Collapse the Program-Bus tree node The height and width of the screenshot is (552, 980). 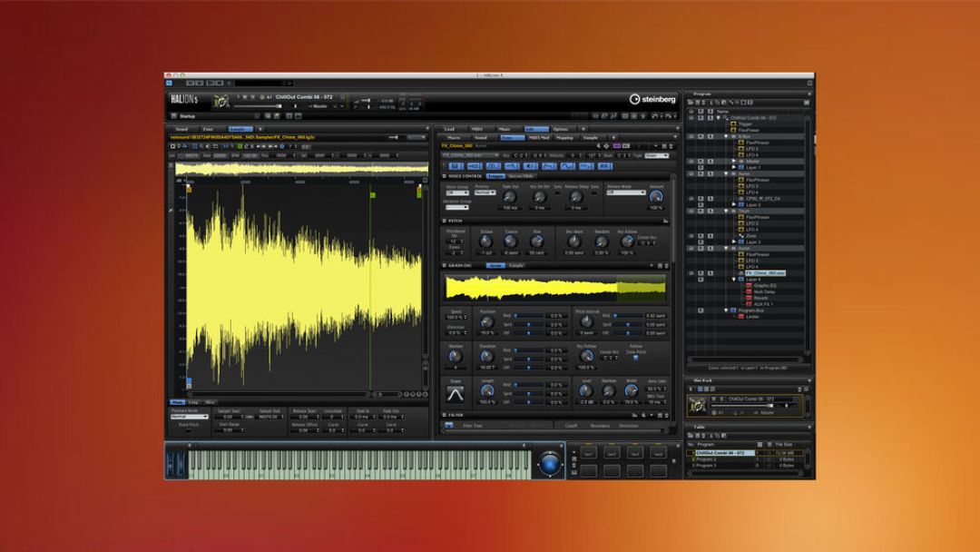(726, 310)
